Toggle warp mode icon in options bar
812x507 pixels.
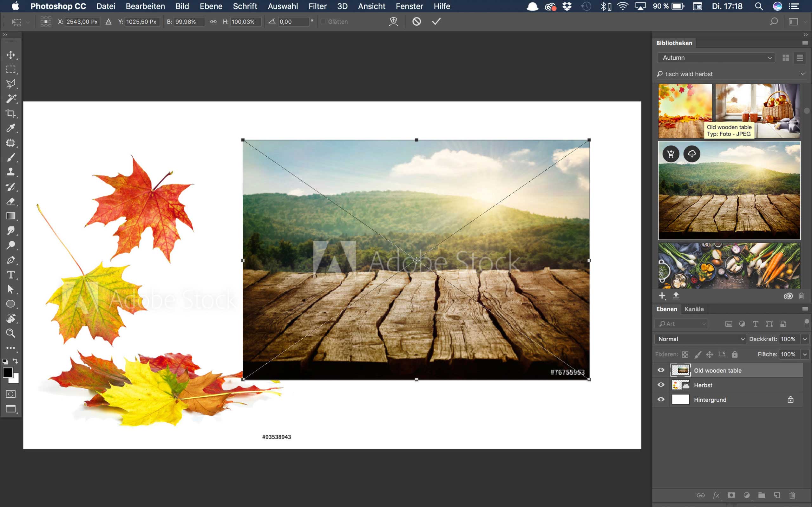393,22
